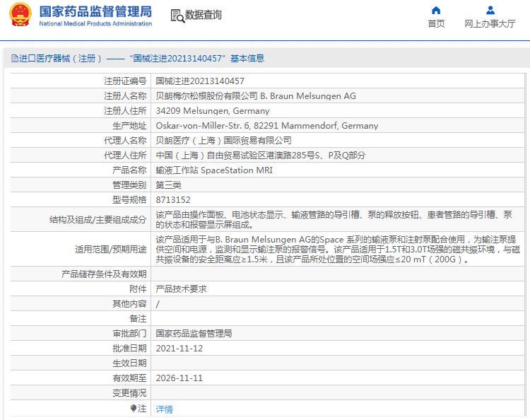Click the national emblem logo
The height and width of the screenshot is (420, 530).
point(20,15)
